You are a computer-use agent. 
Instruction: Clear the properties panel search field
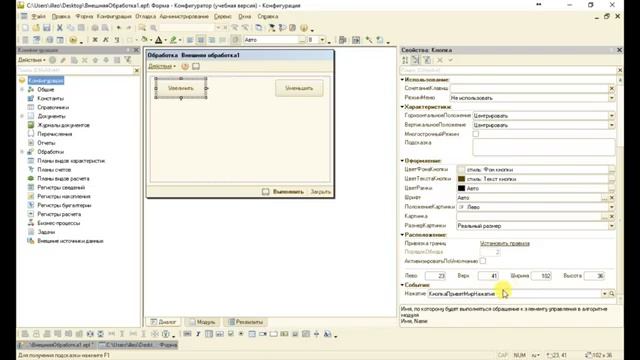(x=620, y=70)
